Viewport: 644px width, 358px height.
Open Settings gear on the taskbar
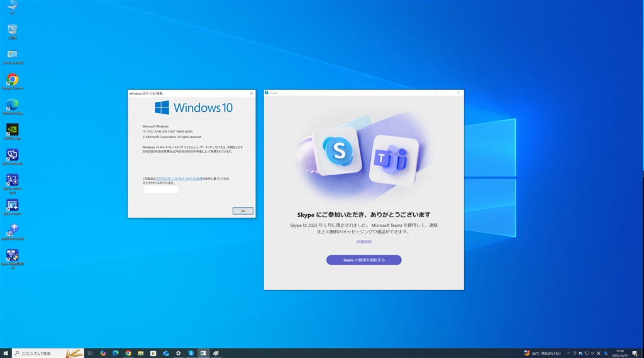178,353
